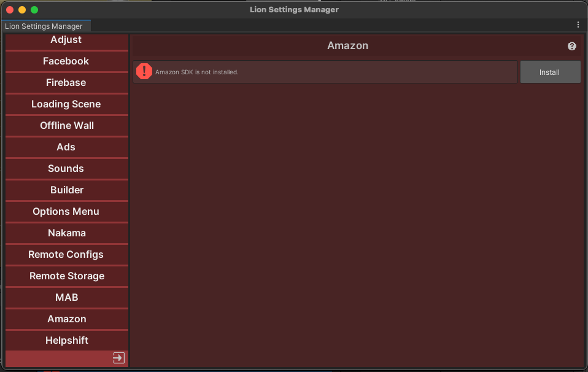Go to the Firebase settings
The height and width of the screenshot is (372, 588).
pyautogui.click(x=67, y=82)
